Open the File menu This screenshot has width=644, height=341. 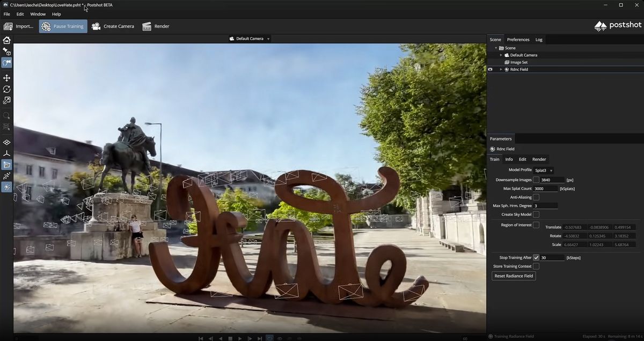point(6,14)
